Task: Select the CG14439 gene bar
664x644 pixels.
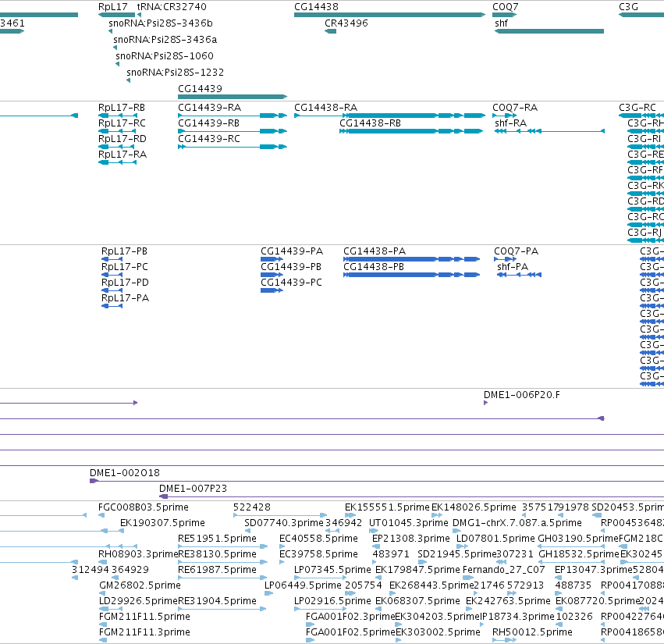Action: 233,97
